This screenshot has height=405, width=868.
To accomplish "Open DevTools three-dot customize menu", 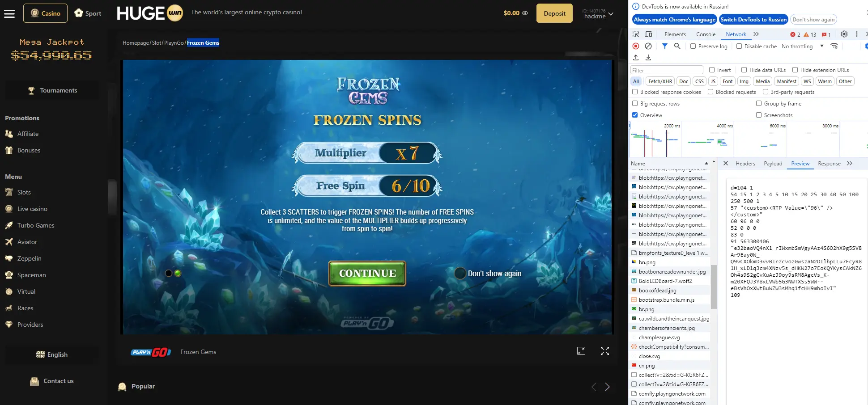I will coord(857,34).
